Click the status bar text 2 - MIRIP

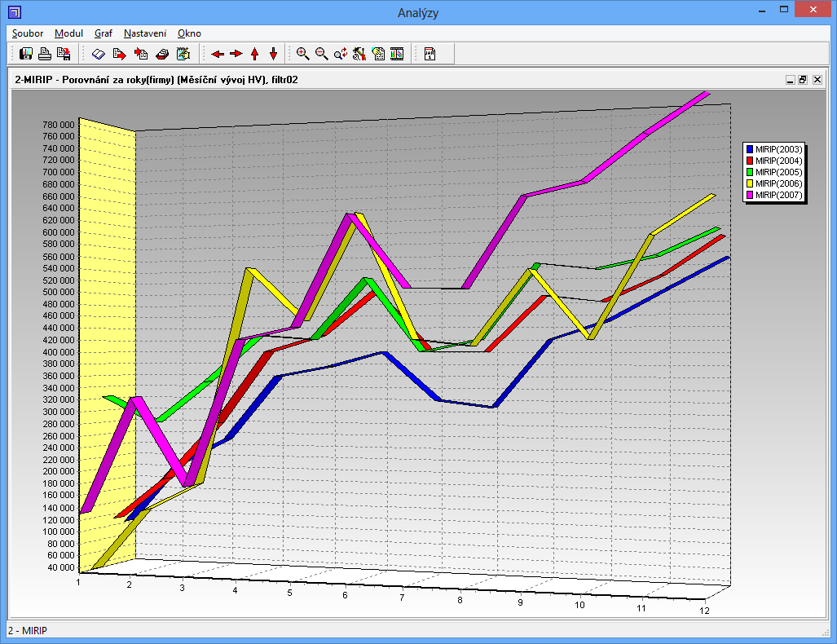tap(28, 631)
